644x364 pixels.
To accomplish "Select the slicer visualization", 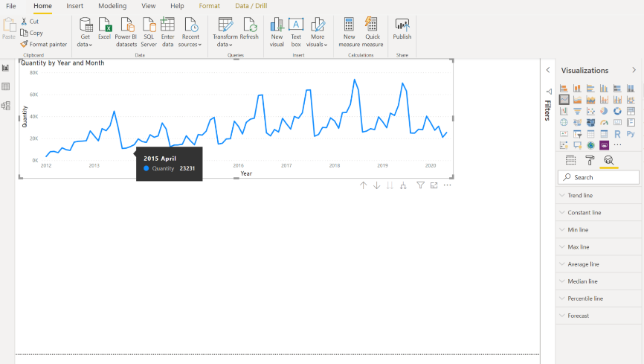I will point(577,134).
